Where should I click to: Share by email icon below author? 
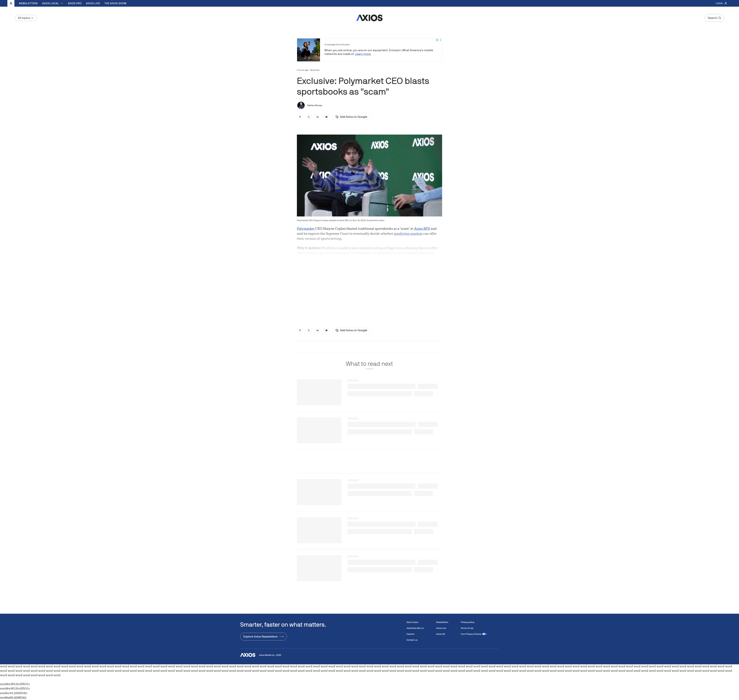[326, 117]
